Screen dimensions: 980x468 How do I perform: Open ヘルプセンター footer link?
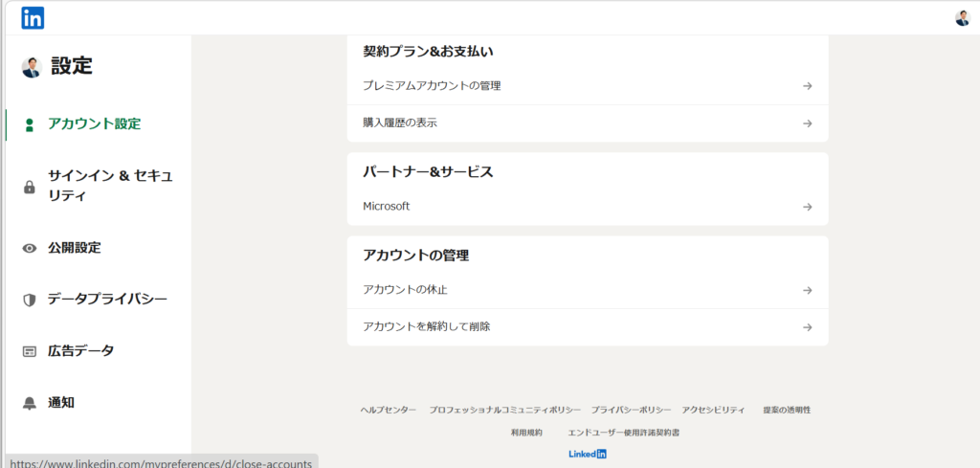[388, 410]
